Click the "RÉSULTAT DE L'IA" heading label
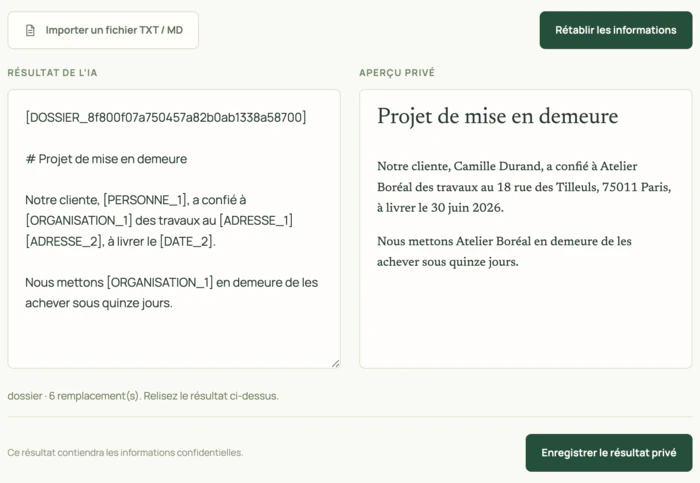 [x=52, y=73]
